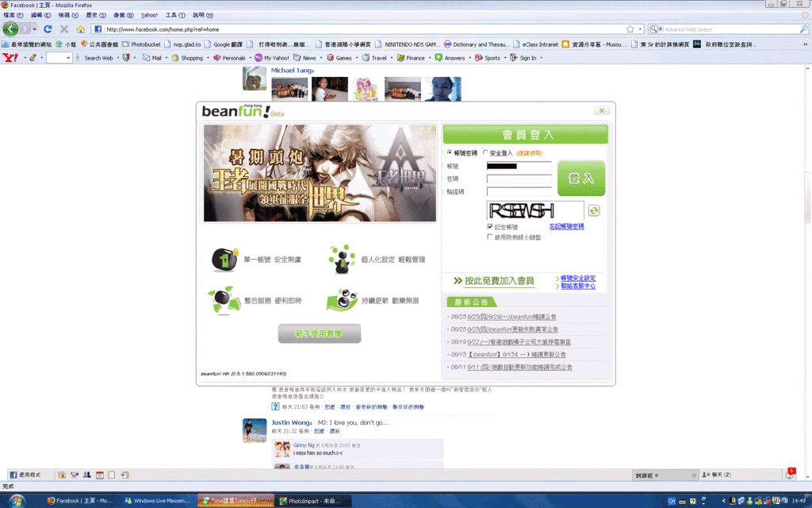Click the 新手使用教學 tutorial button
Image resolution: width=812 pixels, height=508 pixels.
(319, 334)
